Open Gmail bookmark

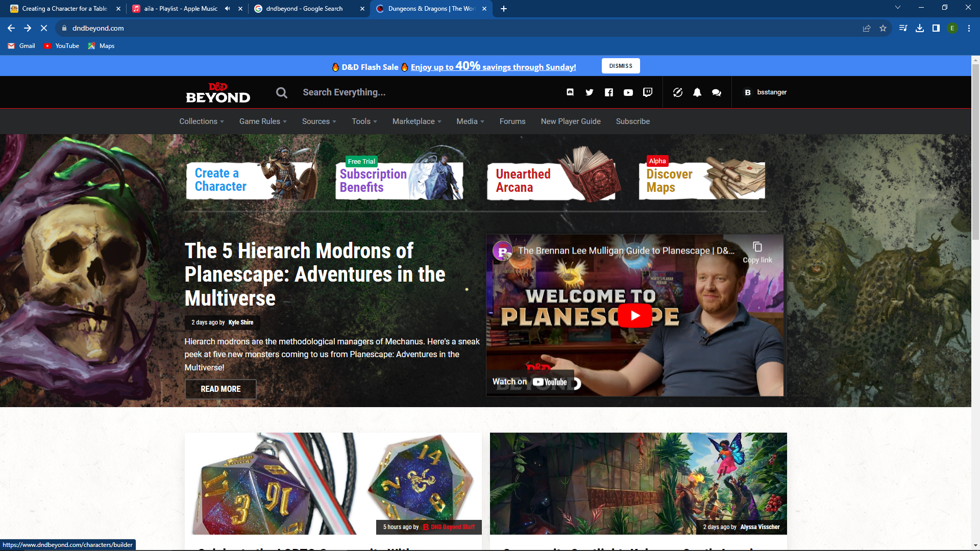(21, 46)
